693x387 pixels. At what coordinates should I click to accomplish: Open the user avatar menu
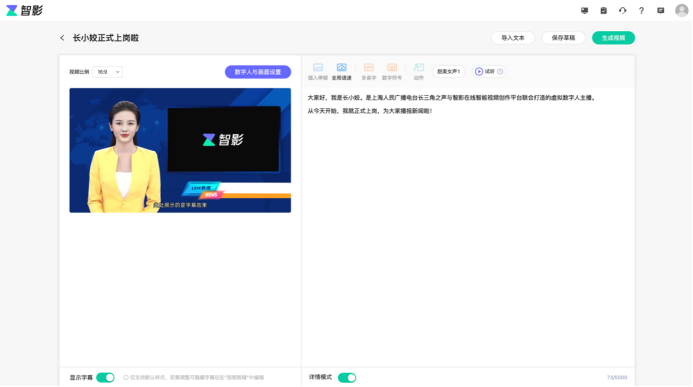pyautogui.click(x=682, y=10)
